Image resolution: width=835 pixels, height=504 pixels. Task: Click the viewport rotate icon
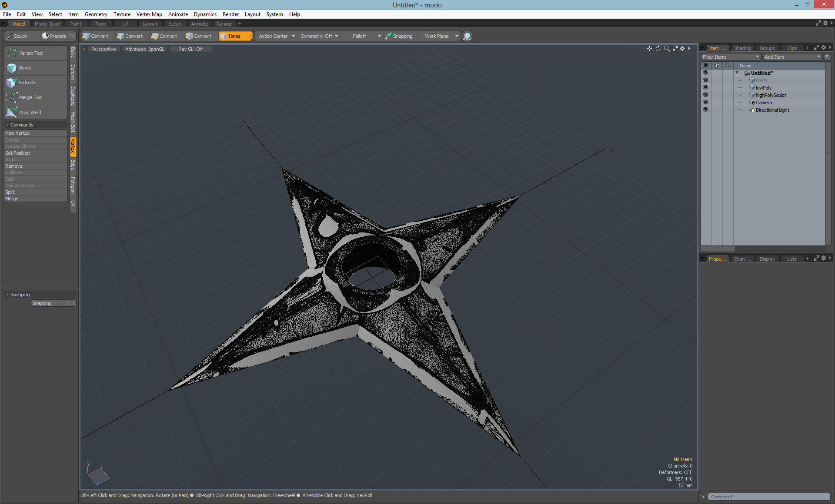click(x=658, y=49)
